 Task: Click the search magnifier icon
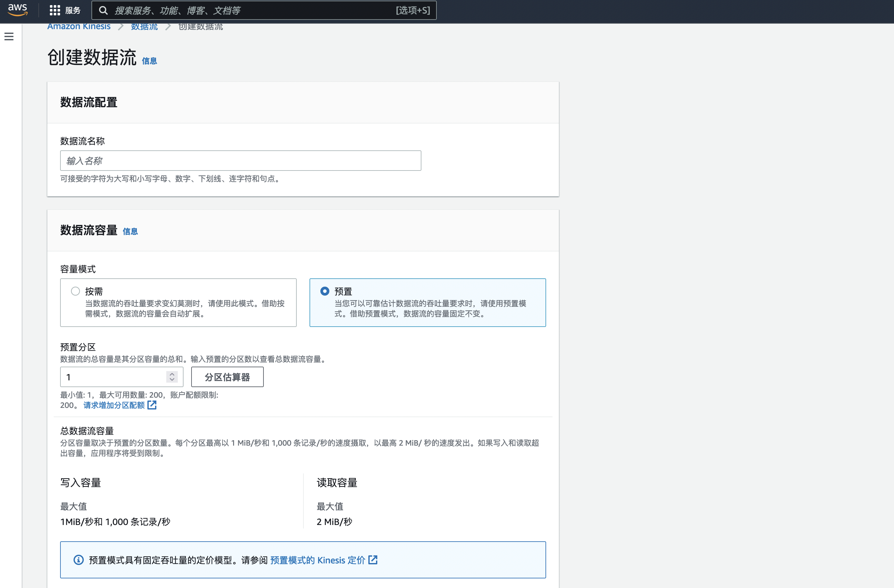103,10
